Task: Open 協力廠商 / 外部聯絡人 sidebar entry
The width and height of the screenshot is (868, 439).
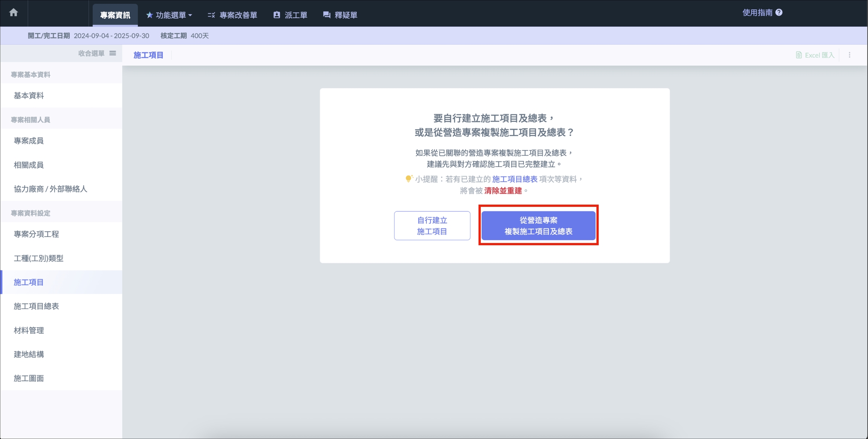Action: (x=50, y=189)
